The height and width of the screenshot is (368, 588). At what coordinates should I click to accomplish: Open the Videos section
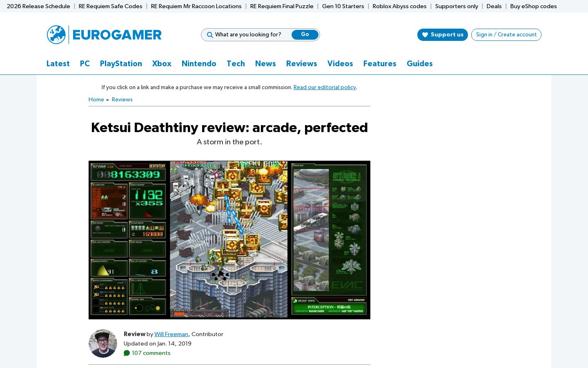coord(340,63)
